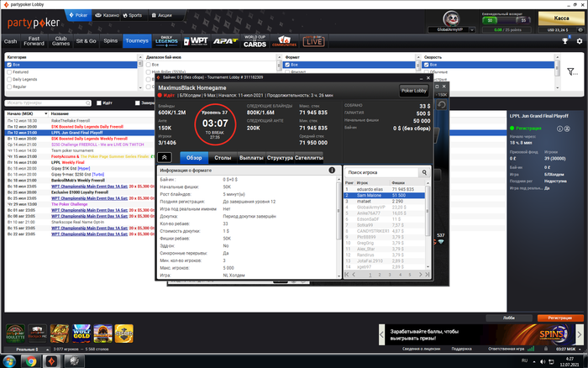Click the format information icon

[x=332, y=171]
